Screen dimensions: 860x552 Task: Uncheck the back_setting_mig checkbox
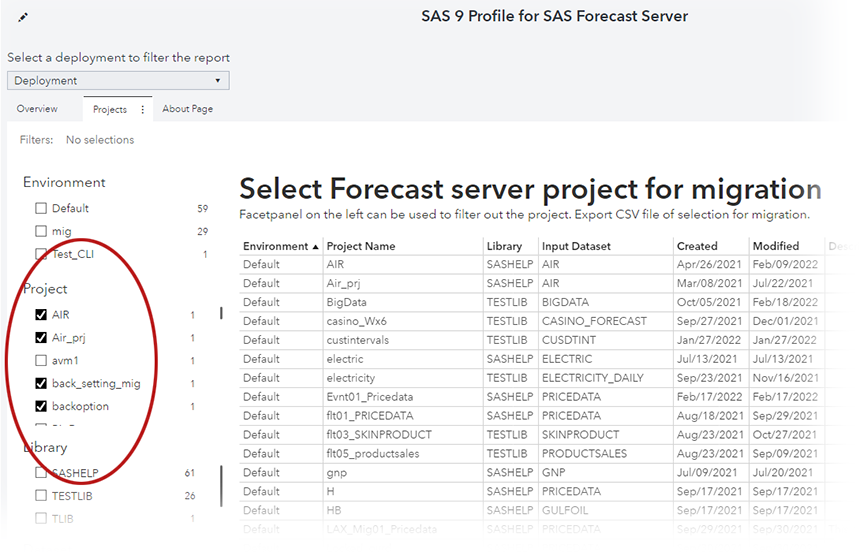(41, 383)
